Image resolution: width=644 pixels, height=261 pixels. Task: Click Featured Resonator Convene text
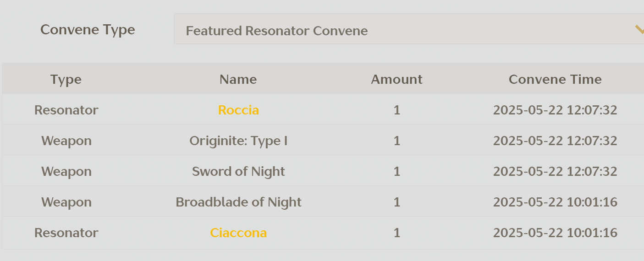coord(277,31)
